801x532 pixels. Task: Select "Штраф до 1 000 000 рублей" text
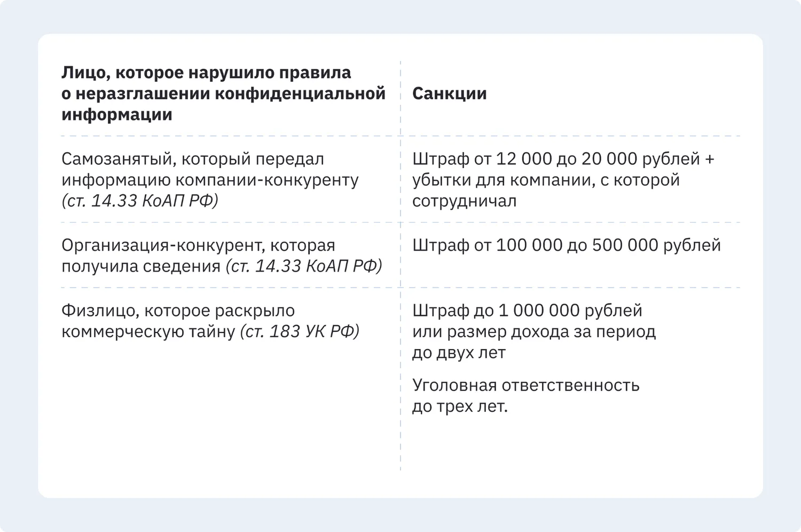527,311
